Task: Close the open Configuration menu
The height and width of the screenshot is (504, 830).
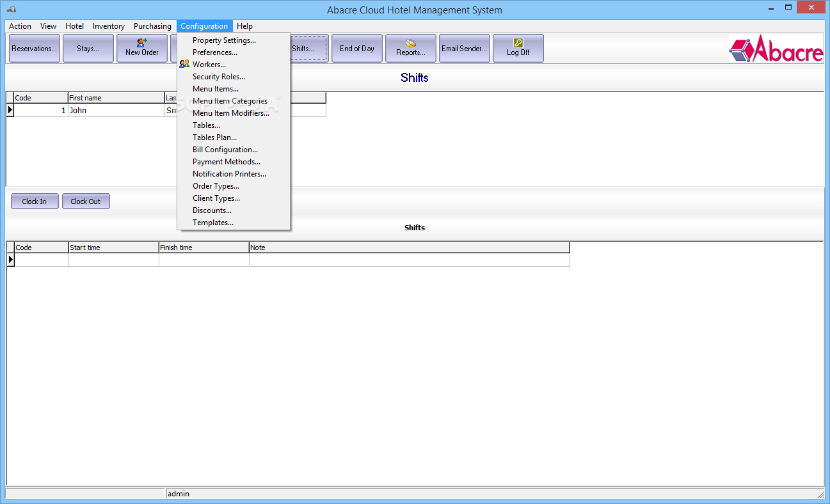Action: (x=204, y=26)
